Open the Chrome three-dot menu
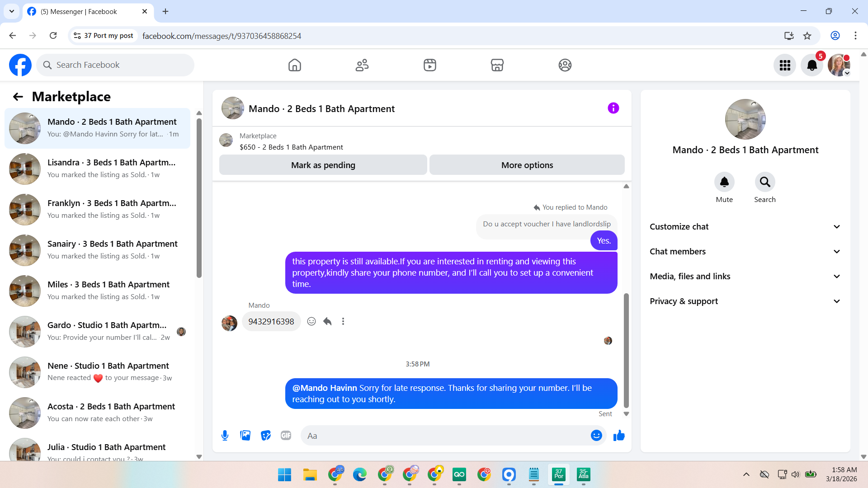The width and height of the screenshot is (868, 488). coord(855,36)
